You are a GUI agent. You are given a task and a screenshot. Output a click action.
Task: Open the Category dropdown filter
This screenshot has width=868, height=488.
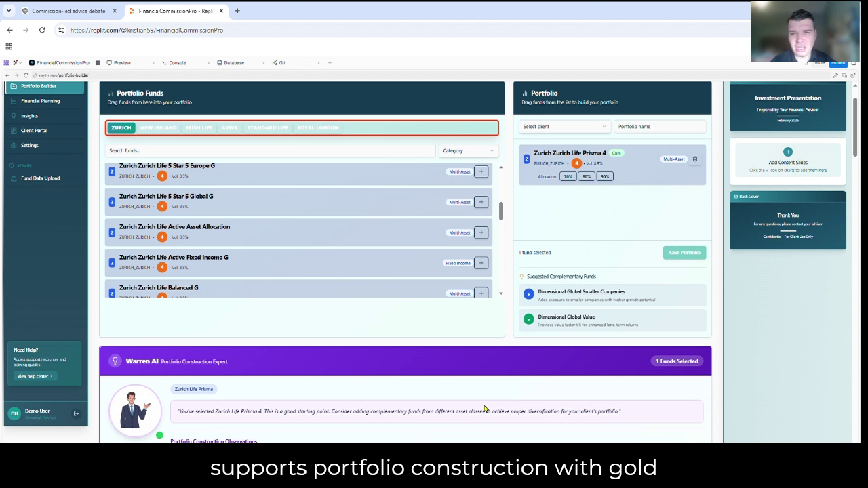tap(469, 150)
